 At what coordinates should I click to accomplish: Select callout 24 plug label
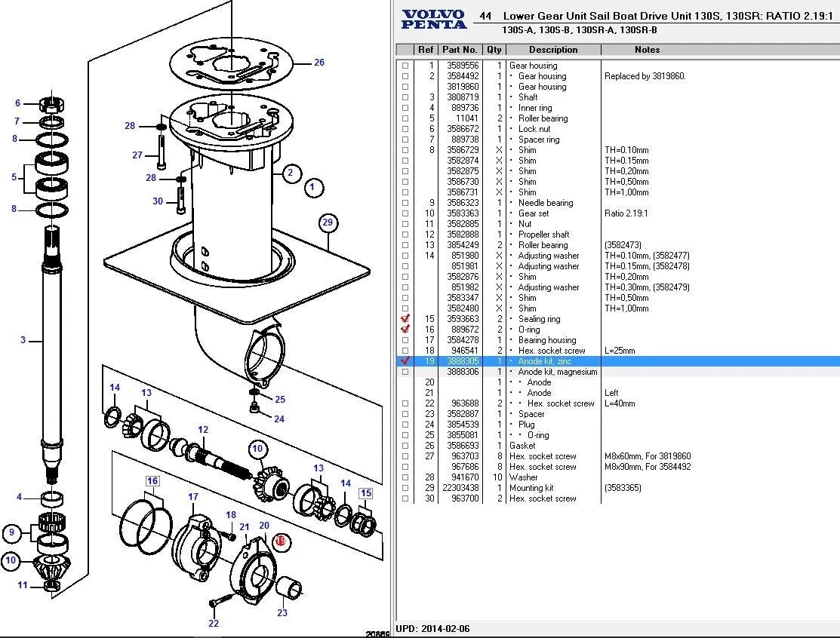[279, 419]
